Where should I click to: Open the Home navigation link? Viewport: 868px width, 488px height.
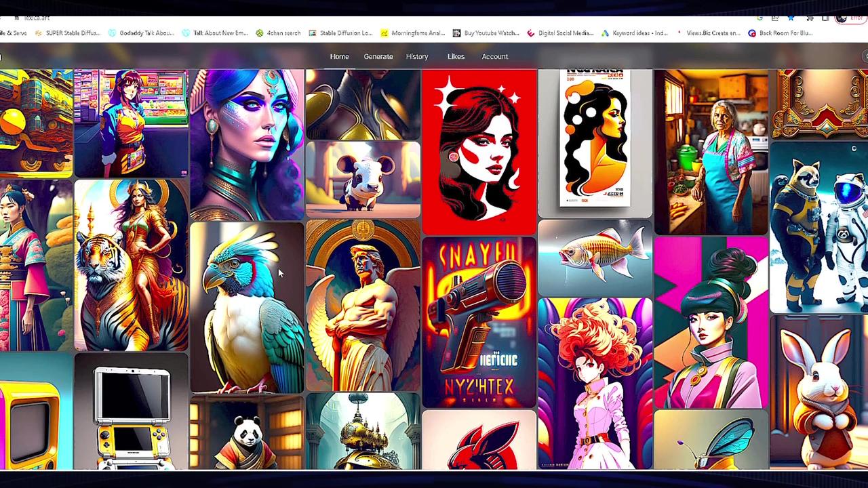tap(339, 56)
